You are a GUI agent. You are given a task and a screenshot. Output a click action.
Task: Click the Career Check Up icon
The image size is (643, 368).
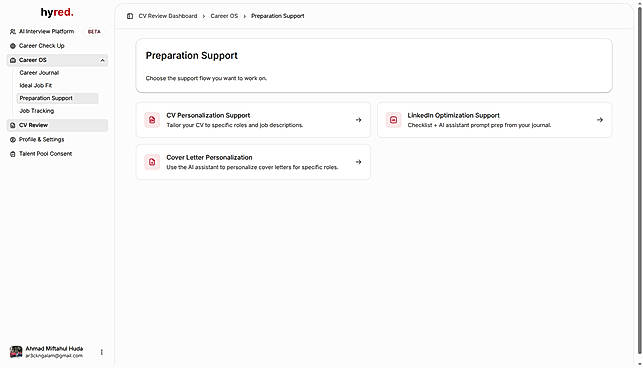[x=13, y=46]
